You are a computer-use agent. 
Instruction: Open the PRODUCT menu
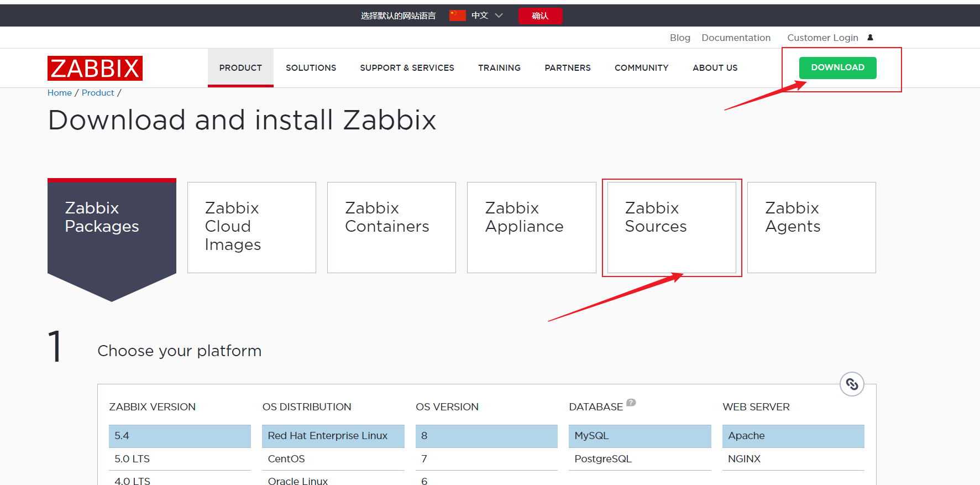(240, 67)
